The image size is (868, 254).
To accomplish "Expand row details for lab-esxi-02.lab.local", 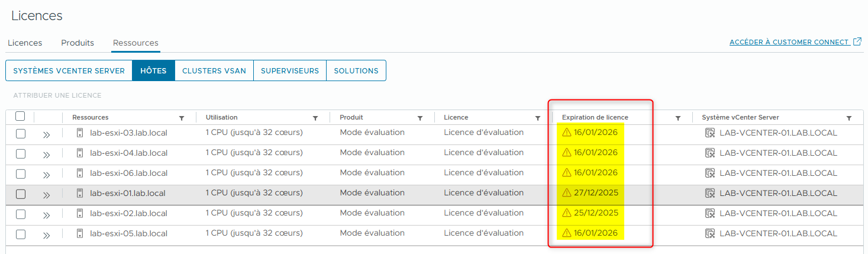I will [x=47, y=214].
